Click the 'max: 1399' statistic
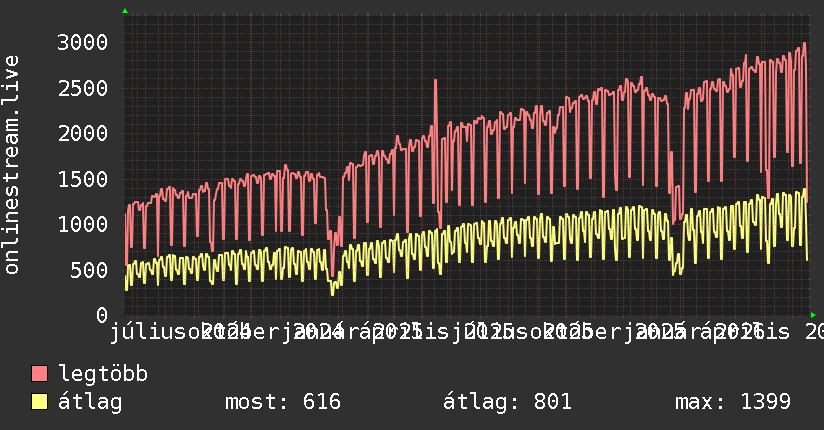824x430 pixels. click(x=733, y=402)
